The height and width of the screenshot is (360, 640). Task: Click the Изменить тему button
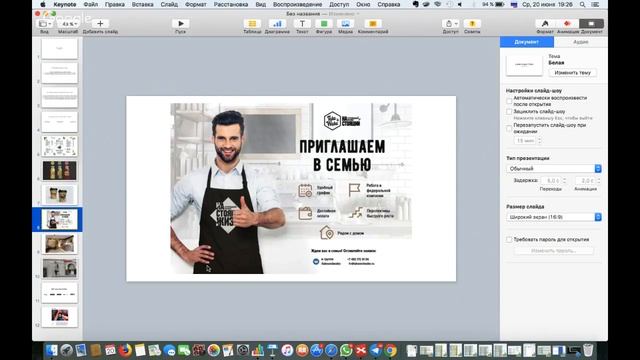point(572,73)
